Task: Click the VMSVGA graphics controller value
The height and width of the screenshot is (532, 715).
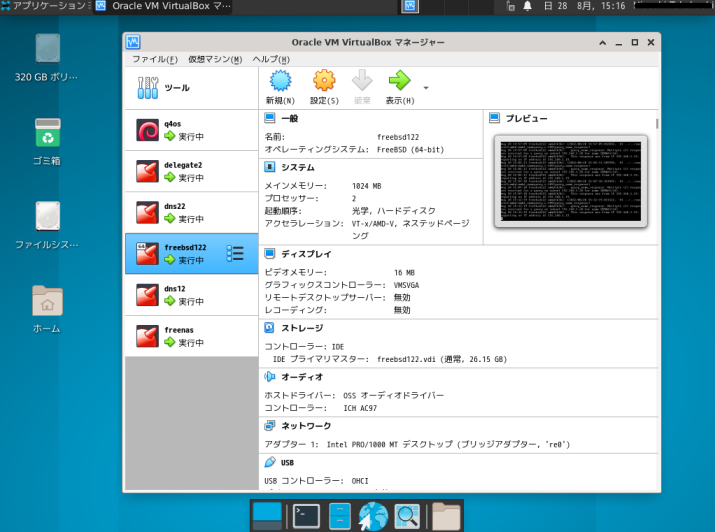Action: click(406, 285)
